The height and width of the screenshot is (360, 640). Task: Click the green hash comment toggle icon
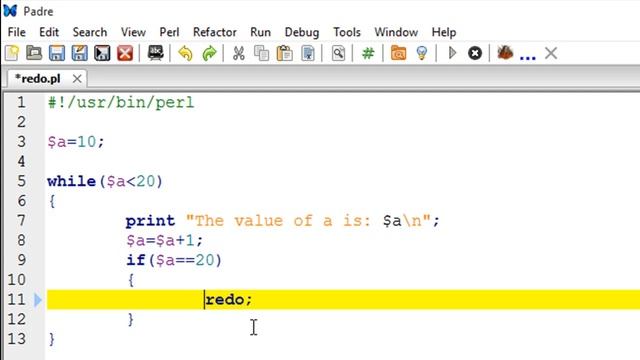tap(368, 53)
